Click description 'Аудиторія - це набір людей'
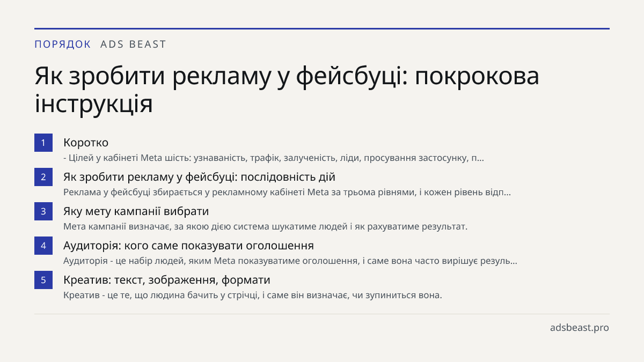The image size is (644, 362). pyautogui.click(x=290, y=261)
